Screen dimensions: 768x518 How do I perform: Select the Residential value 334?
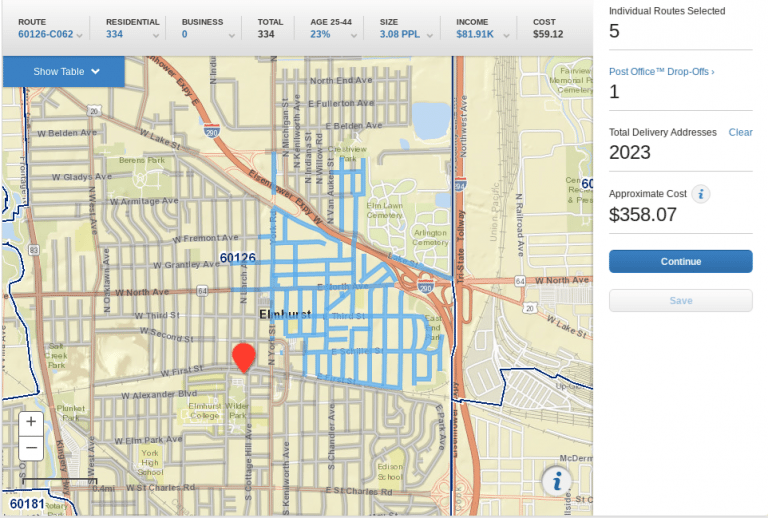coord(114,34)
